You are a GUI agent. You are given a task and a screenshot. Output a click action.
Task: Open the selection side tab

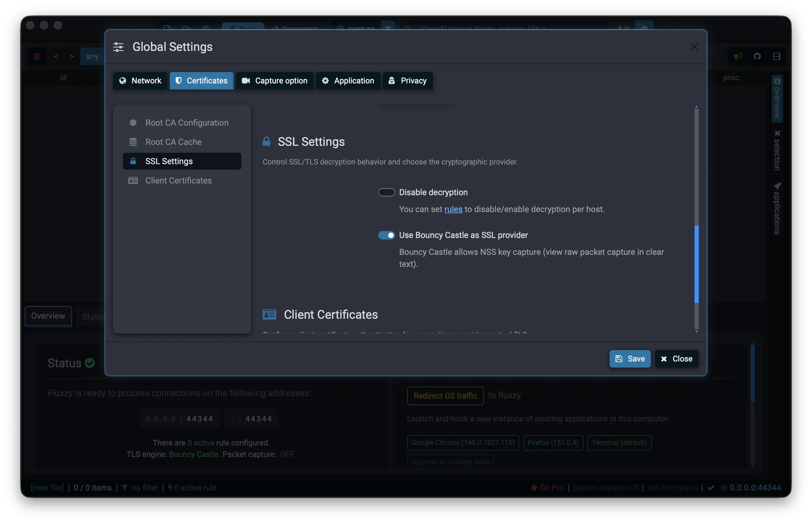[777, 150]
